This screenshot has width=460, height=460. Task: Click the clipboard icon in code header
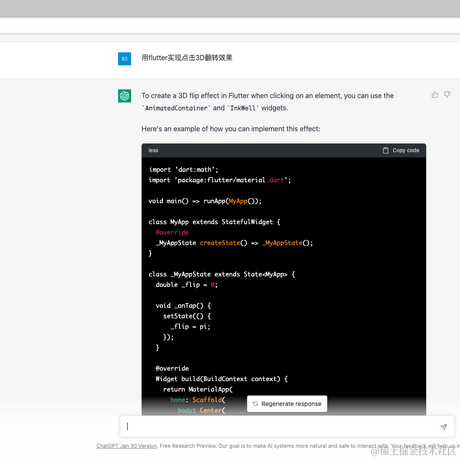coord(386,150)
